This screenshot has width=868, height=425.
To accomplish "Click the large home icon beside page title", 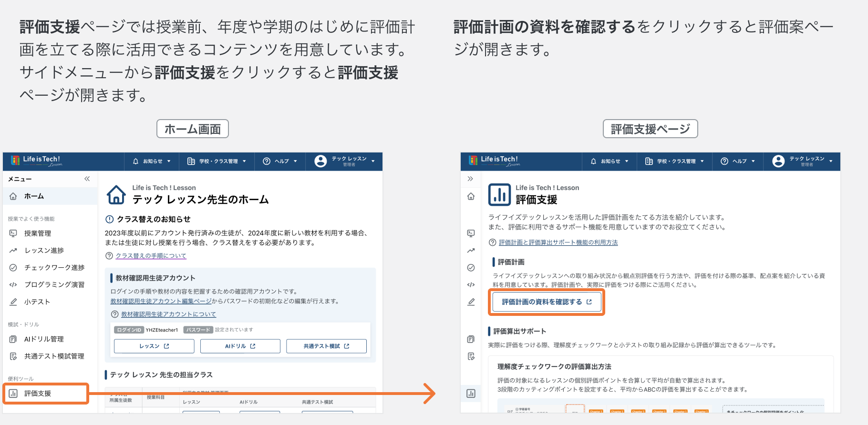I will (x=116, y=194).
